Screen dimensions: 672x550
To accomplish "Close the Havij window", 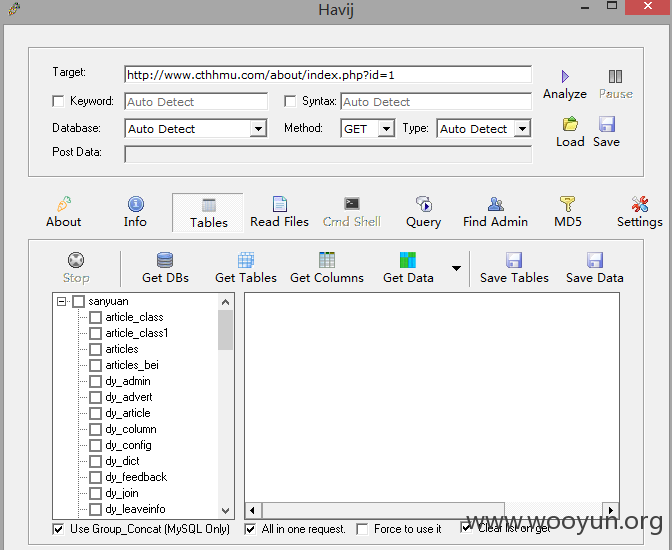I will (x=648, y=6).
